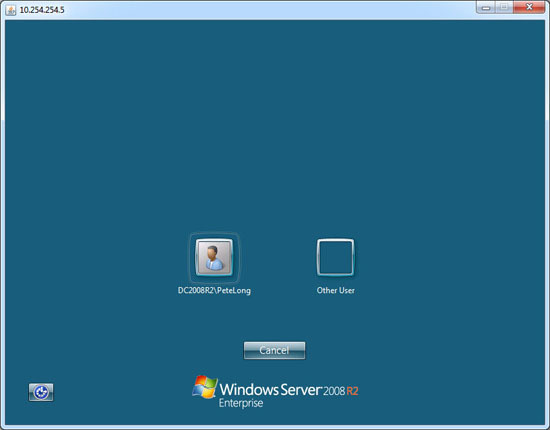Open the Ease of Access button
The image size is (550, 430).
41,392
